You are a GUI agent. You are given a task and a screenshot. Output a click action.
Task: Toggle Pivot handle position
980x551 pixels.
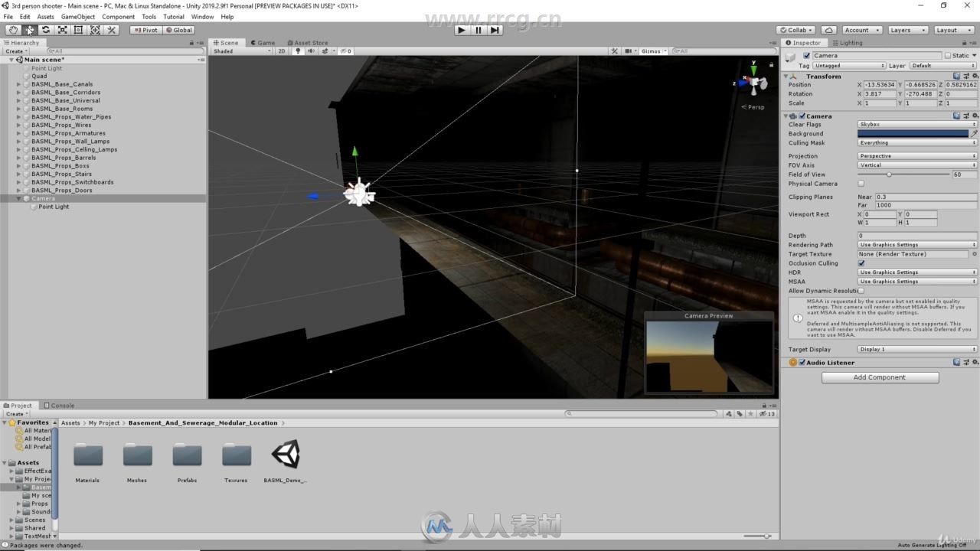point(145,30)
